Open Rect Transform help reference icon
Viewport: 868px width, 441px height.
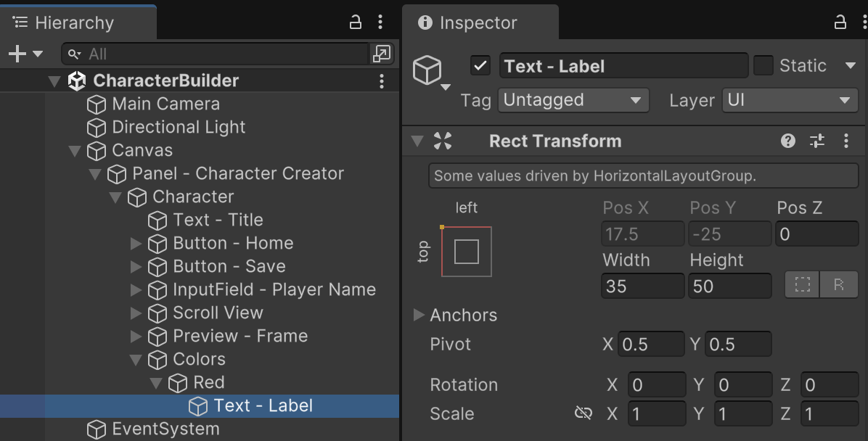(788, 141)
